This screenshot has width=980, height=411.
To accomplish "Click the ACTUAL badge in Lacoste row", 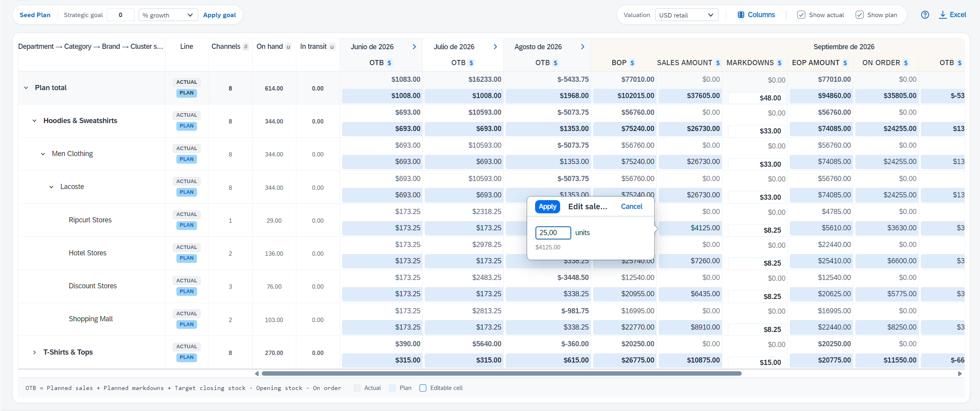I will coord(187,181).
